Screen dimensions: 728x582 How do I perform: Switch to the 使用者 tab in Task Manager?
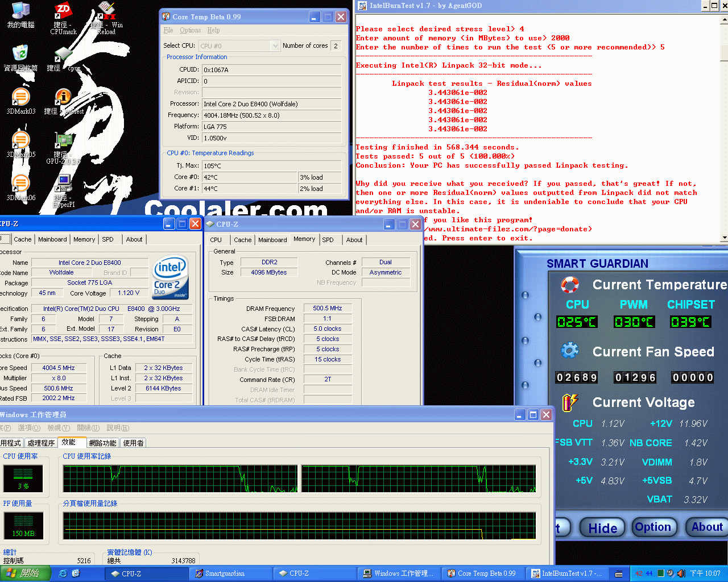point(134,443)
